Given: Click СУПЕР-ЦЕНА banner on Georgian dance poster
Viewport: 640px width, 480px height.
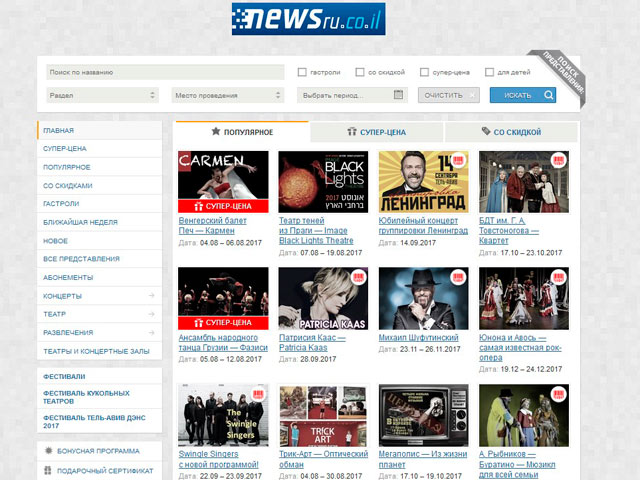Looking at the screenshot, I should click(x=223, y=323).
